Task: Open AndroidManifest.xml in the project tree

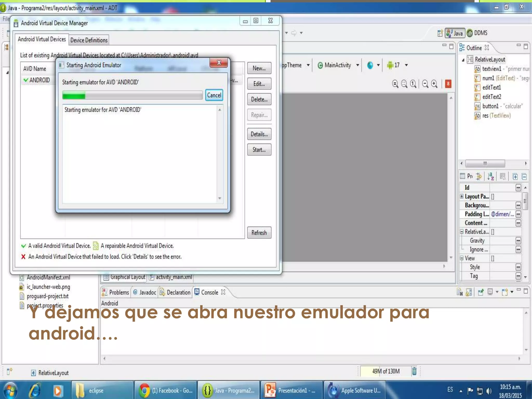Action: click(x=48, y=277)
